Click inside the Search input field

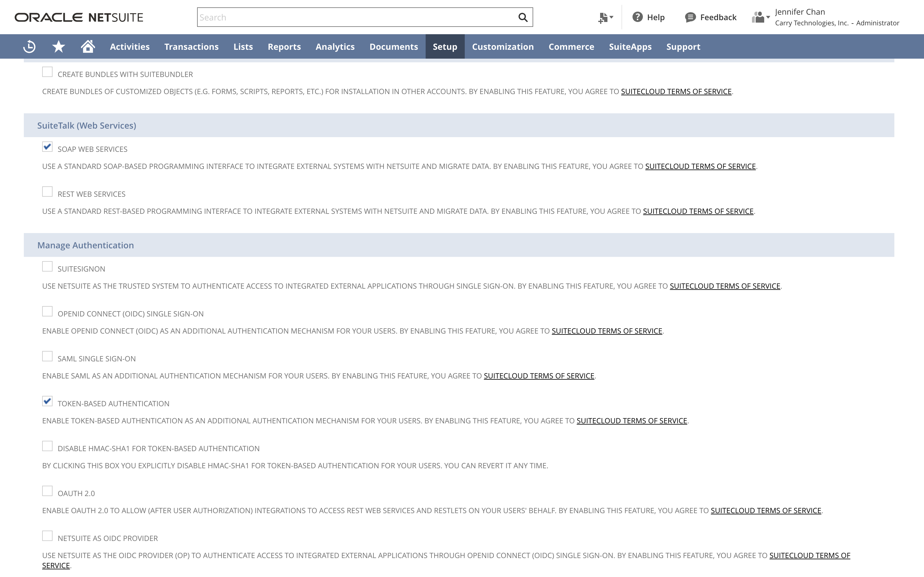click(x=343, y=17)
